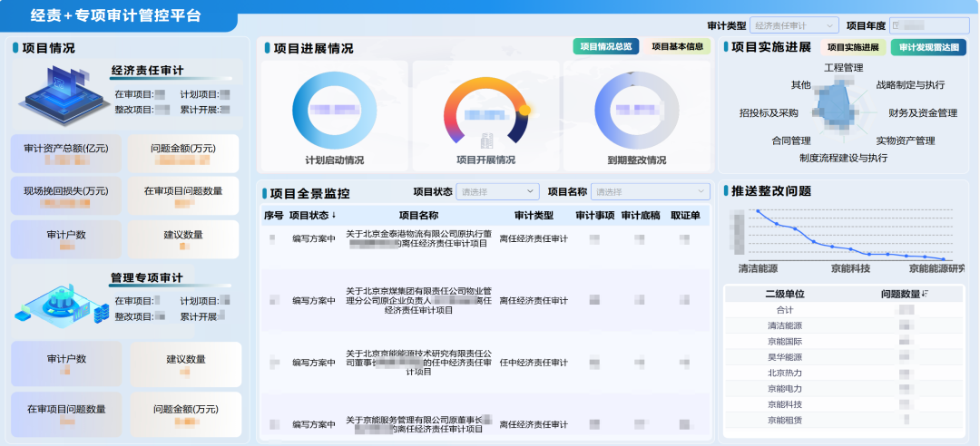Click the 审计资产总额(亿元) card

tap(66, 153)
